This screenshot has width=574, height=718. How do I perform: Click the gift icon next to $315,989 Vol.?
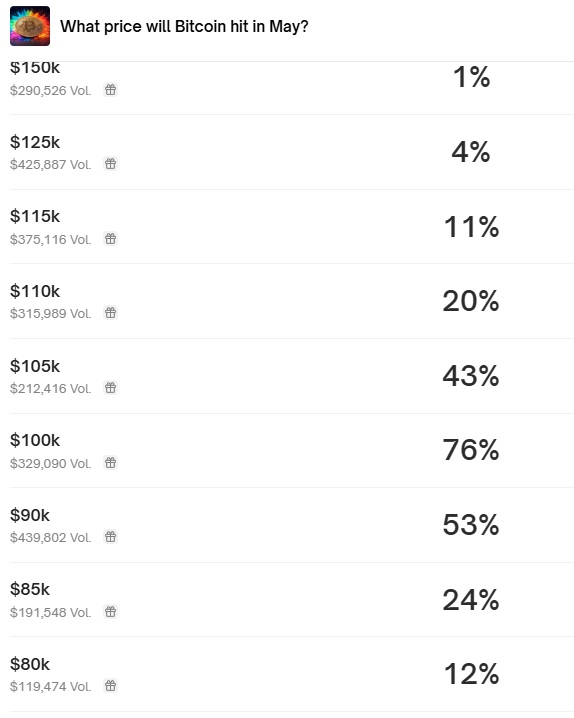pos(110,313)
